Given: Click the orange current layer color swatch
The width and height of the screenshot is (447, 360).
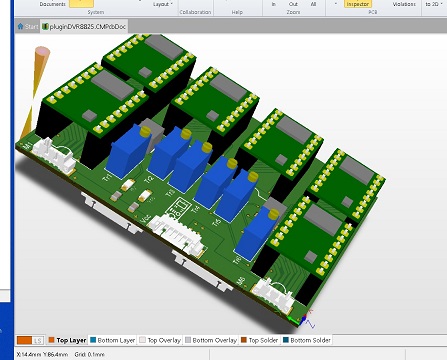Looking at the screenshot, I should 24,340.
